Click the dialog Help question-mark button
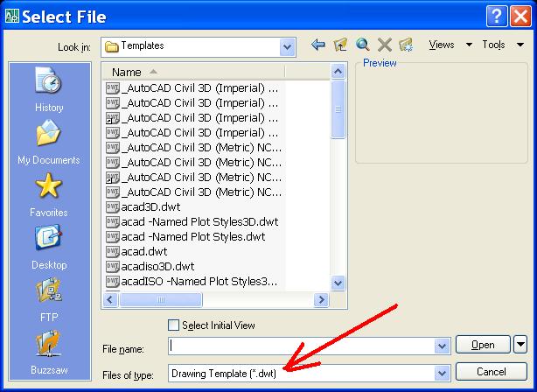The image size is (537, 392). pyautogui.click(x=496, y=16)
